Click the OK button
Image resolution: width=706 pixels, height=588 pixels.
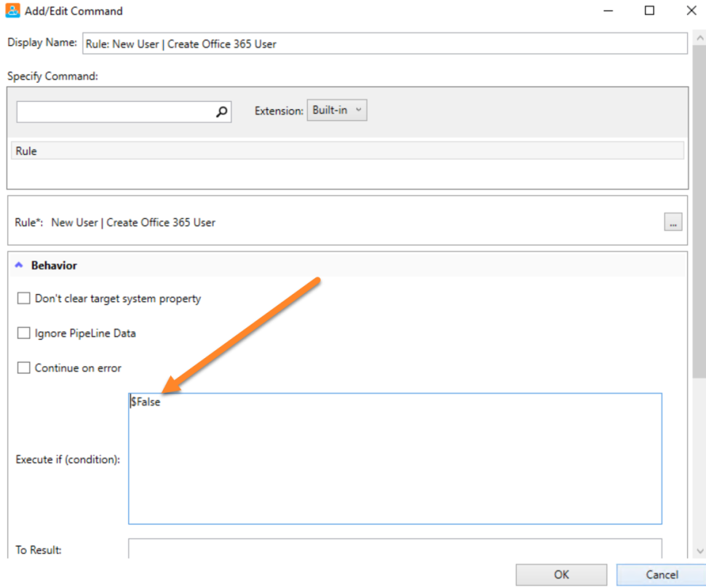(561, 574)
